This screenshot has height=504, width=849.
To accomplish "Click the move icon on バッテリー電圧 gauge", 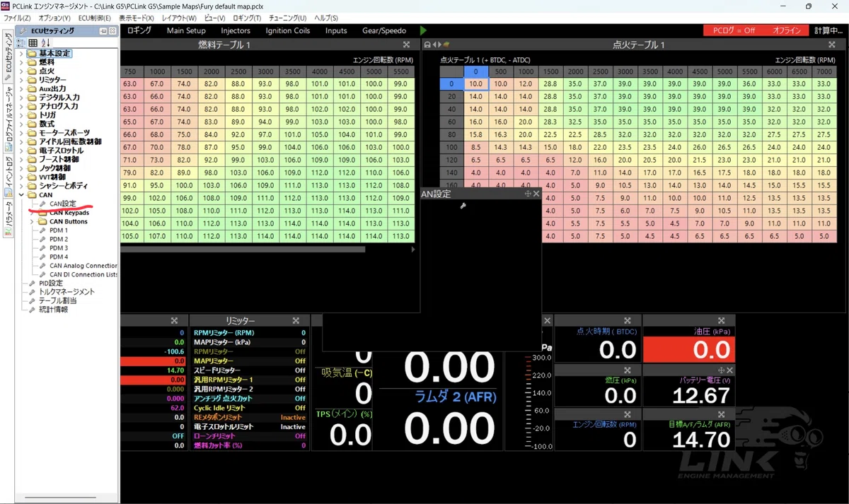I will [x=722, y=370].
